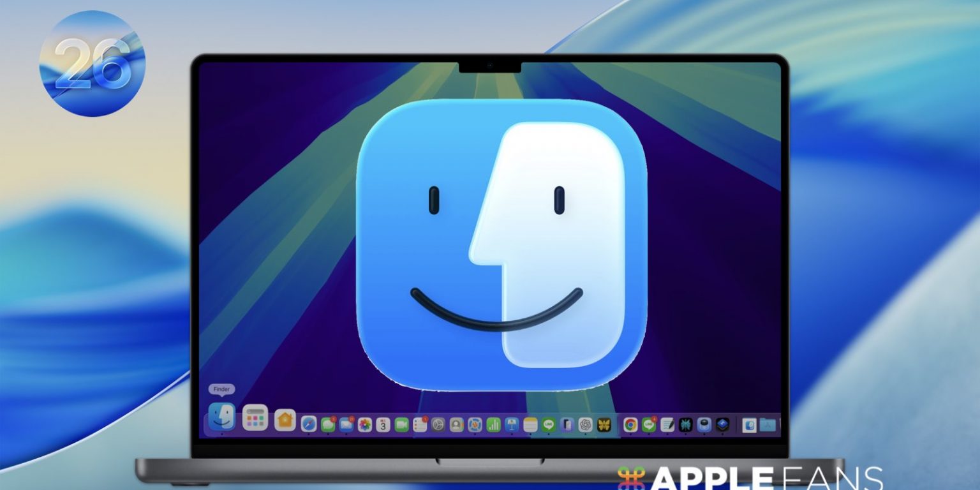Launch the Apps launcher grid icon

(x=255, y=419)
